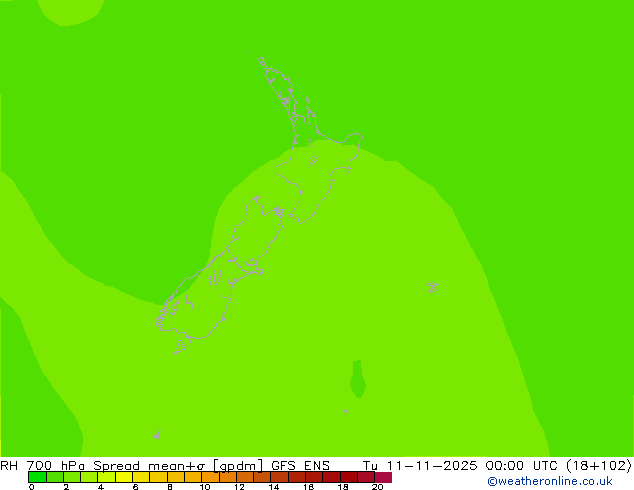Image resolution: width=634 pixels, height=490 pixels.
Task: Select the rust-colored swatch above label 14
Action: pos(279,477)
